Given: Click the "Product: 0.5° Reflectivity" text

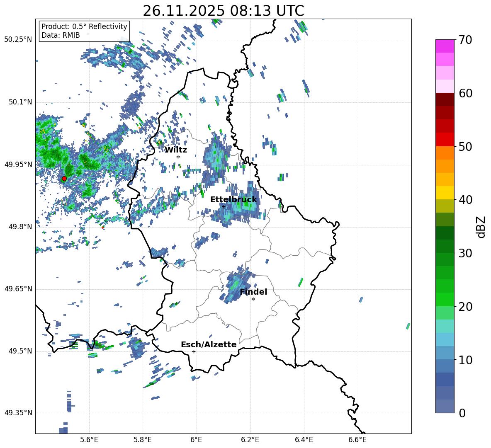Looking at the screenshot, I should coord(84,27).
